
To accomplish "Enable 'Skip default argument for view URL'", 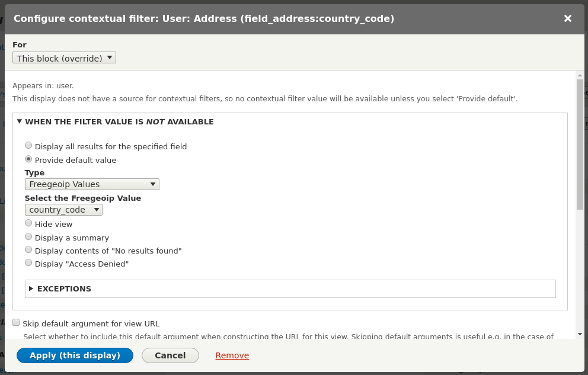I will click(x=16, y=323).
